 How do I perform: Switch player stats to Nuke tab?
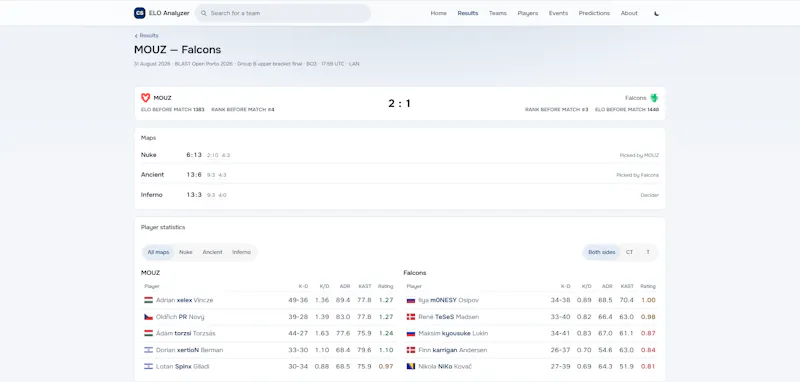pyautogui.click(x=186, y=252)
